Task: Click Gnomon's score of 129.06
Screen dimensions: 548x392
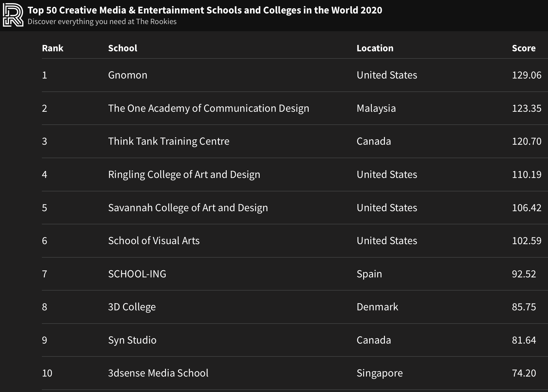Action: pyautogui.click(x=526, y=75)
